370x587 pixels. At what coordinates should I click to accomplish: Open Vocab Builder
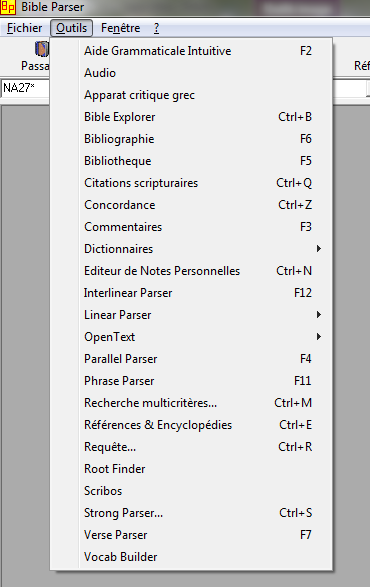[x=191, y=557]
